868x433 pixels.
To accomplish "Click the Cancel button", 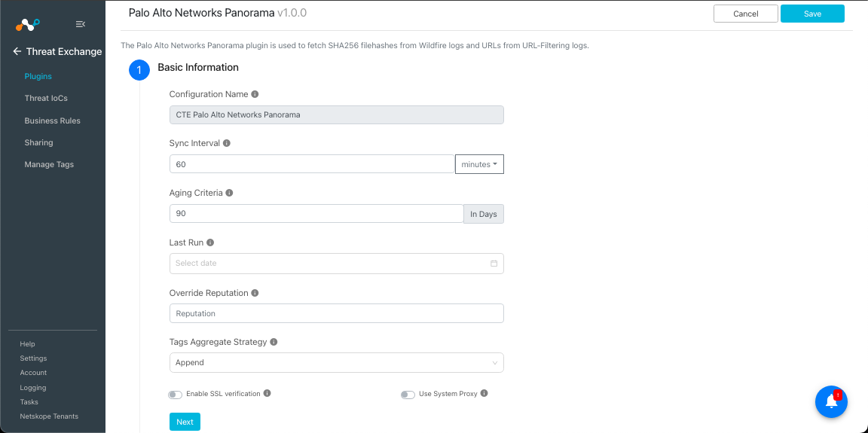I will (746, 14).
